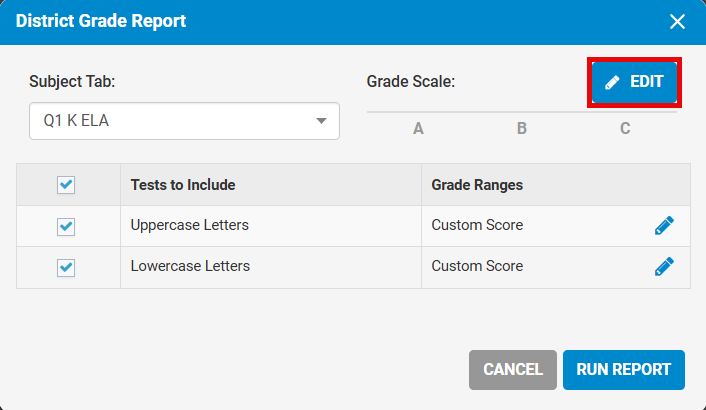The height and width of the screenshot is (410, 706).
Task: Click the Grade Ranges column header
Action: (x=477, y=185)
